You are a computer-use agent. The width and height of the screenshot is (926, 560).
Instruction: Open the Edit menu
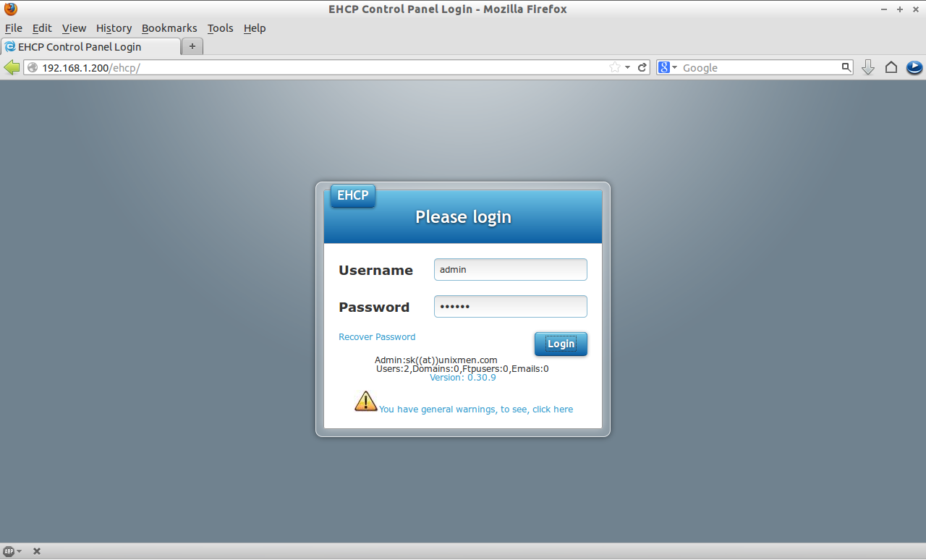coord(42,28)
